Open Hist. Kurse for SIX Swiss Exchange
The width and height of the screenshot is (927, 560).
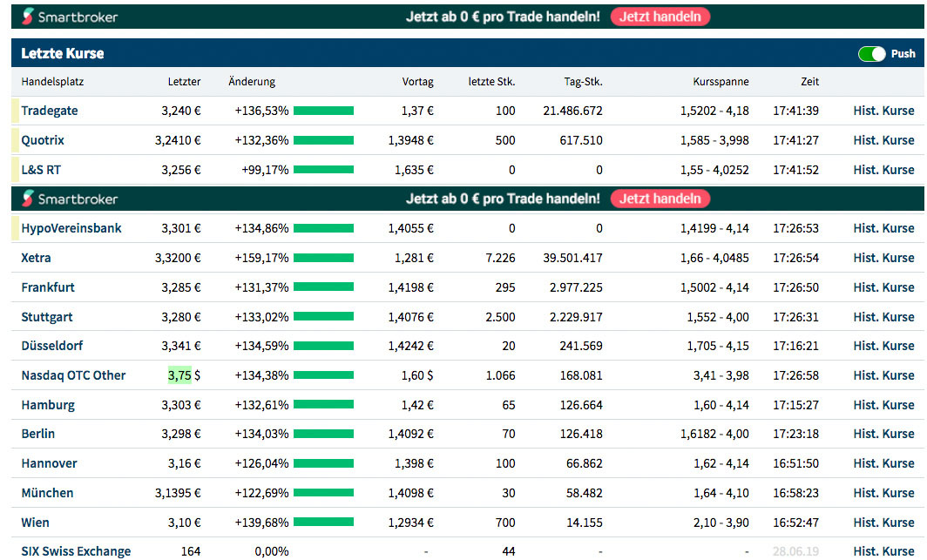tap(883, 551)
